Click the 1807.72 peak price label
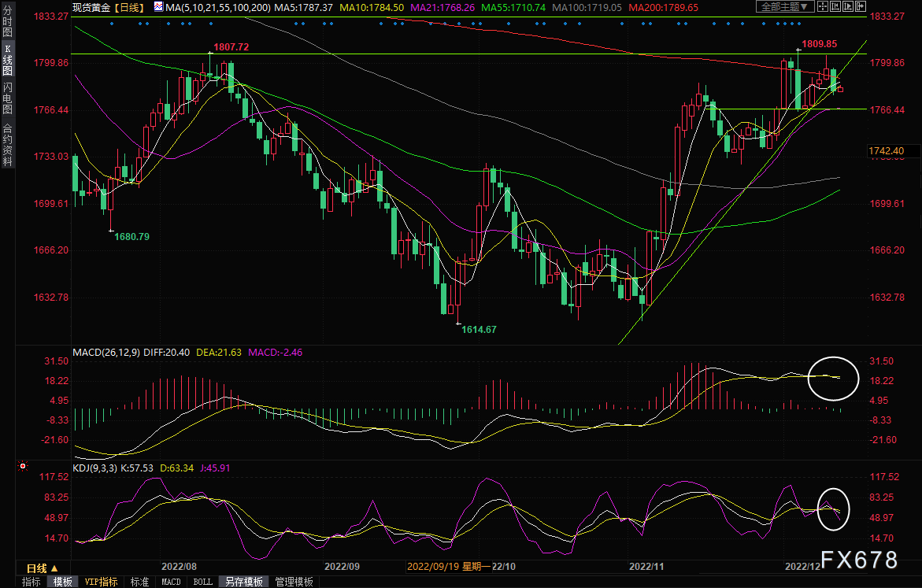The height and width of the screenshot is (588, 922). click(231, 47)
